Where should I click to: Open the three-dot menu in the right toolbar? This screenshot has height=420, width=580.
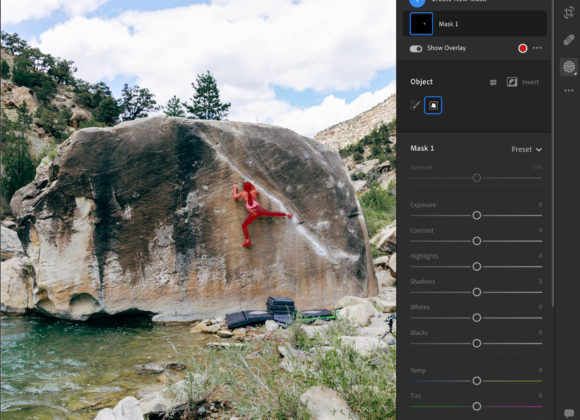(x=569, y=91)
